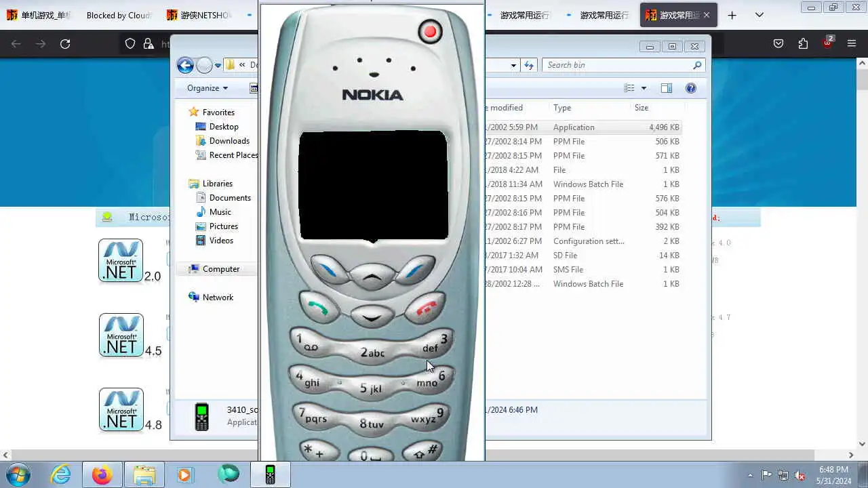Screen dimensions: 868x488
Task: Tap keypad key 2 abc
Action: [372, 352]
